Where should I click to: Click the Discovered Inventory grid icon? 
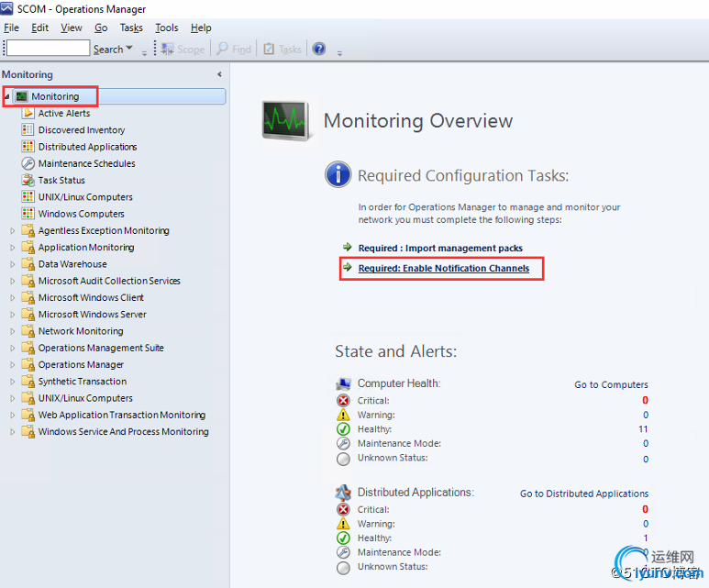click(28, 130)
